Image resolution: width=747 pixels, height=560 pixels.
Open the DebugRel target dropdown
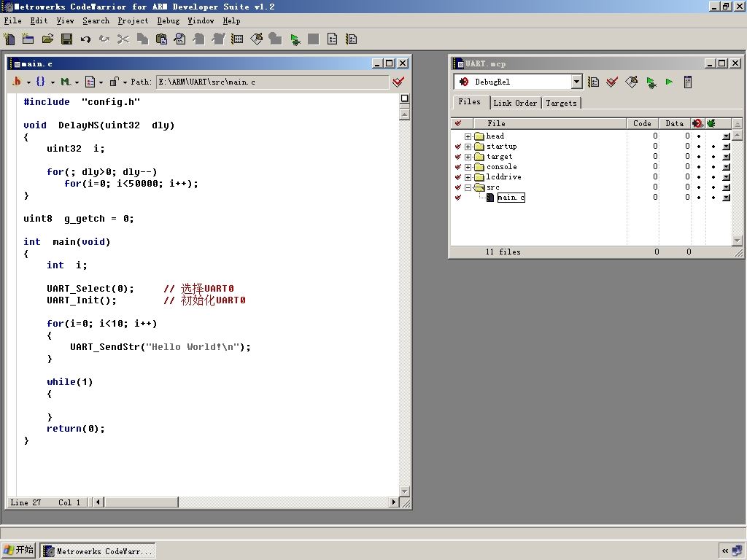576,82
